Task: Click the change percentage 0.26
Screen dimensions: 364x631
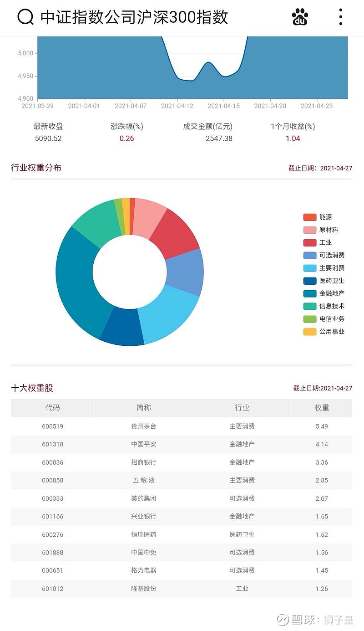Action: [127, 139]
